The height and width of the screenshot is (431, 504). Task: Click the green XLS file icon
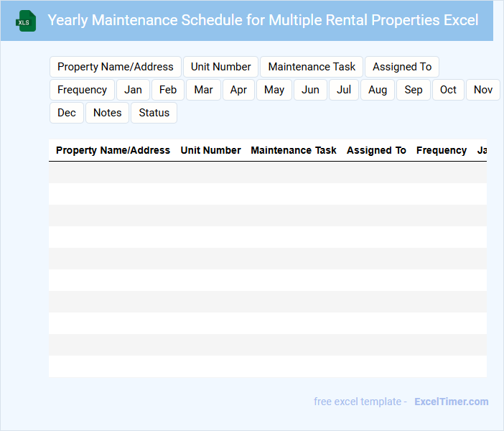point(27,21)
